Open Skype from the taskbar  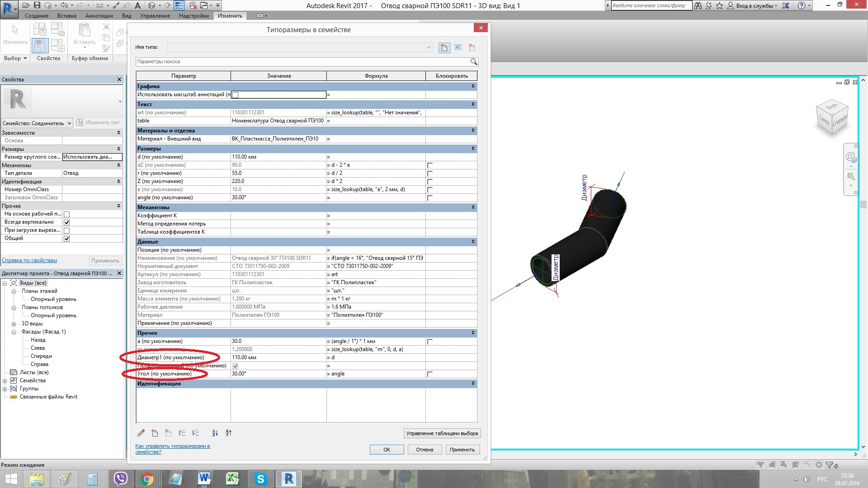[260, 479]
